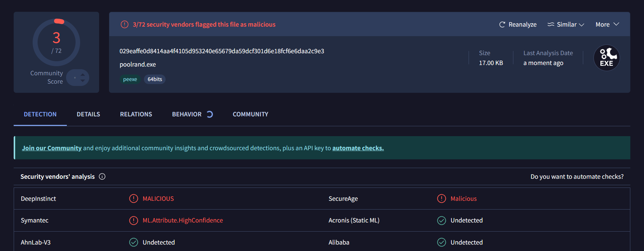Go to the Community tab
Image resolution: width=644 pixels, height=251 pixels.
(x=250, y=114)
